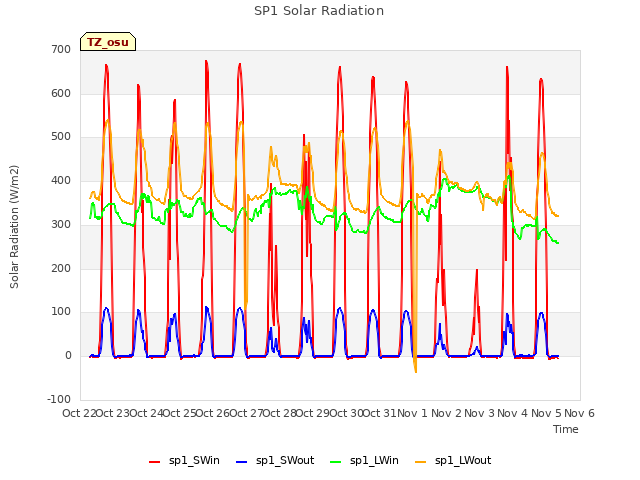Click the 300 y-axis tick label

coord(61,224)
